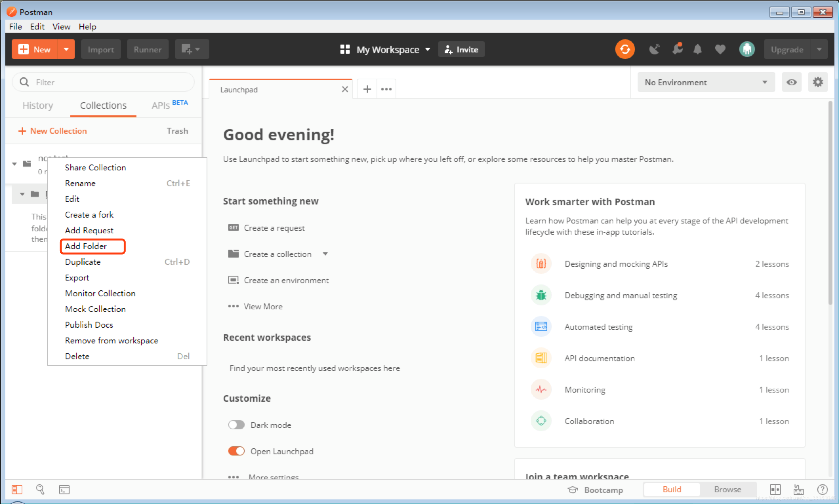Click the console panel icon bottom-left
839x504 pixels.
pyautogui.click(x=64, y=490)
